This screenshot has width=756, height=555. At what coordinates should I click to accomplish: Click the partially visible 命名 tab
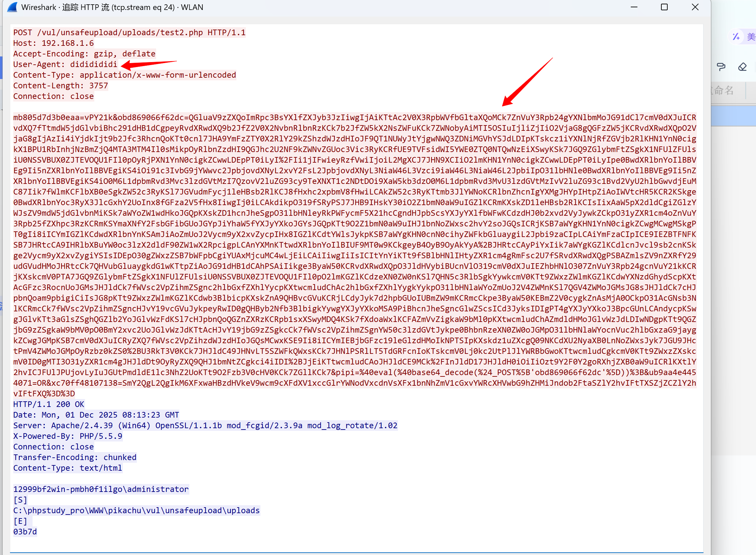tap(723, 90)
